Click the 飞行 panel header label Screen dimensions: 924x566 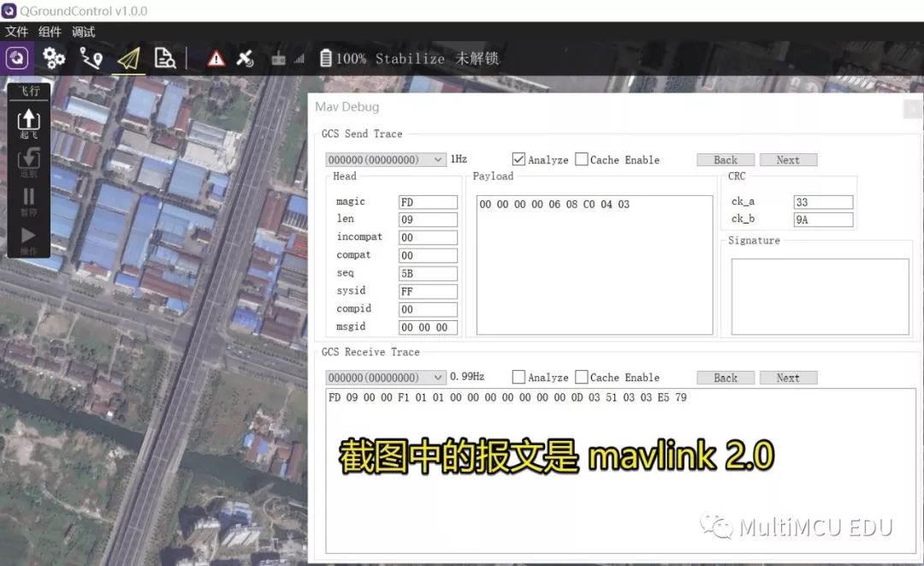(x=28, y=91)
